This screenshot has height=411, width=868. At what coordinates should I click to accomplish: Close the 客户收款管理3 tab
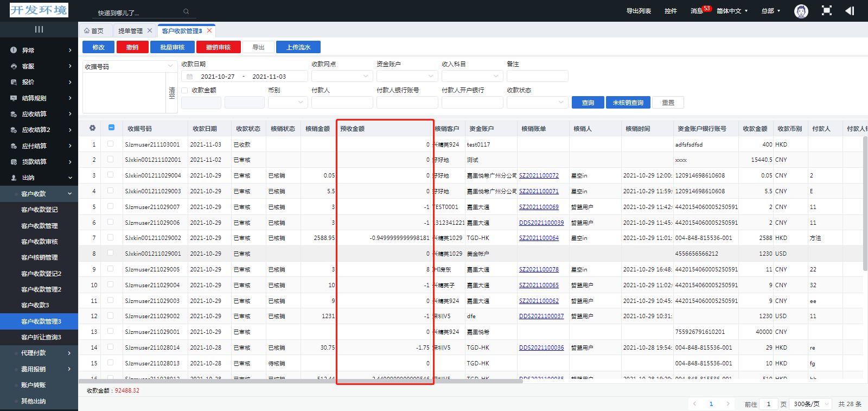[x=209, y=31]
